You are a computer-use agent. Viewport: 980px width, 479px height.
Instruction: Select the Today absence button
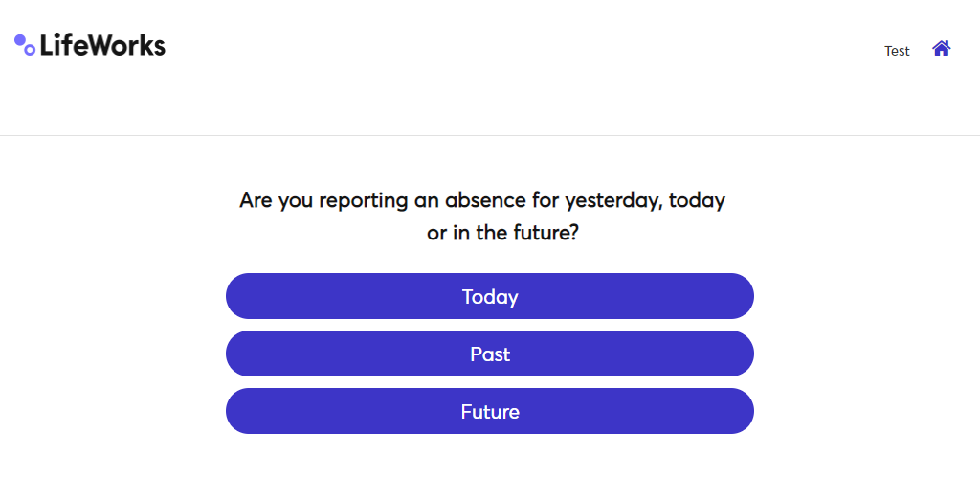(490, 296)
